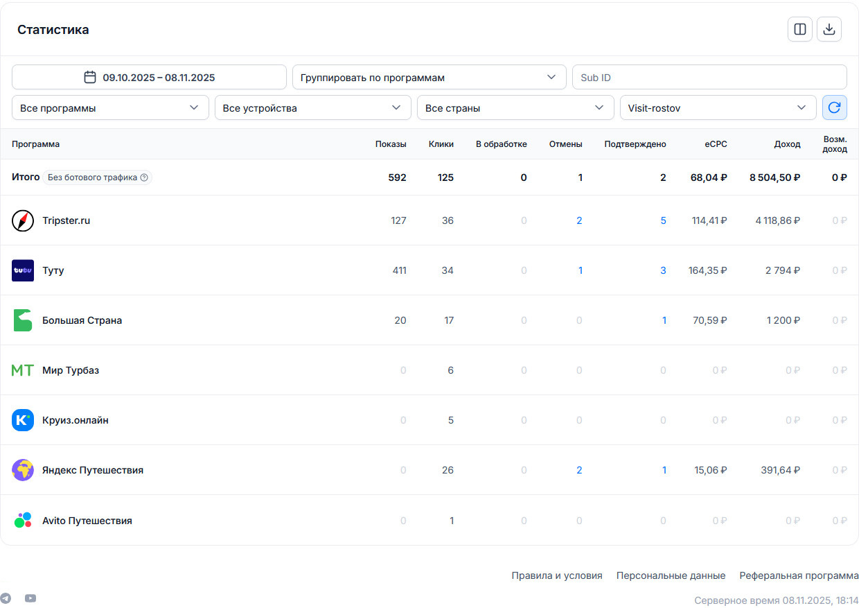Expand the Группировать по программам dropdown
This screenshot has height=608, width=868.
[x=428, y=77]
